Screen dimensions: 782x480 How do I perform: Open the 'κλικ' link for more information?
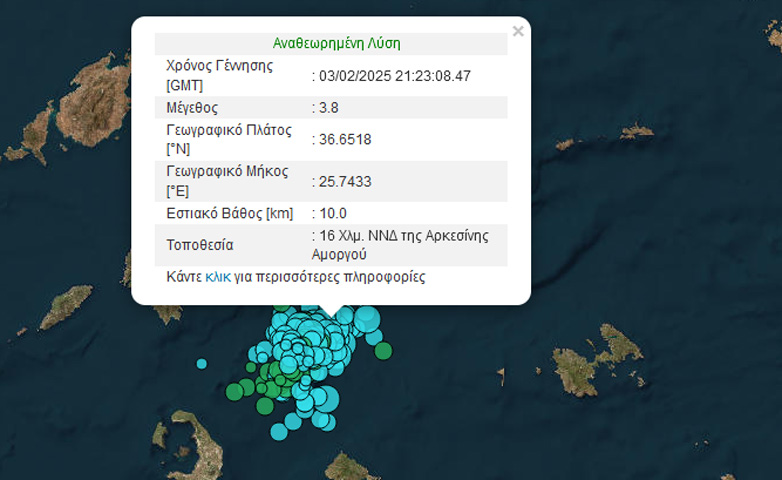tap(217, 277)
